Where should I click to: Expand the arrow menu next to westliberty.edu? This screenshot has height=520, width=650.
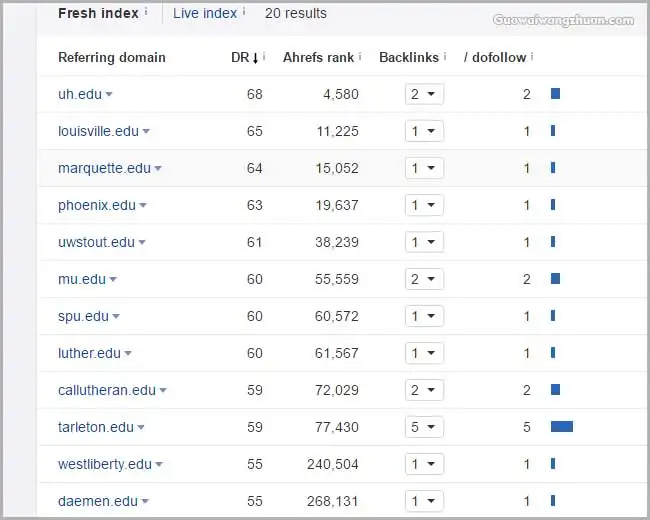pos(159,464)
